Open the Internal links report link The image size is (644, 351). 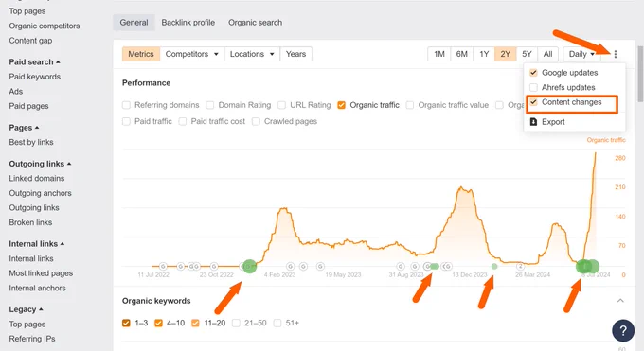(x=31, y=258)
